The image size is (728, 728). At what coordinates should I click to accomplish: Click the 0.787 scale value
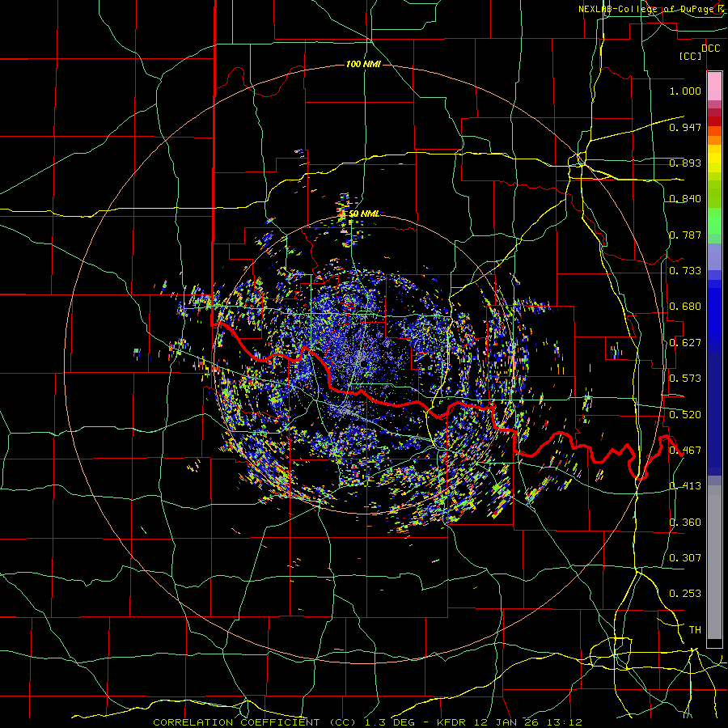pos(685,235)
